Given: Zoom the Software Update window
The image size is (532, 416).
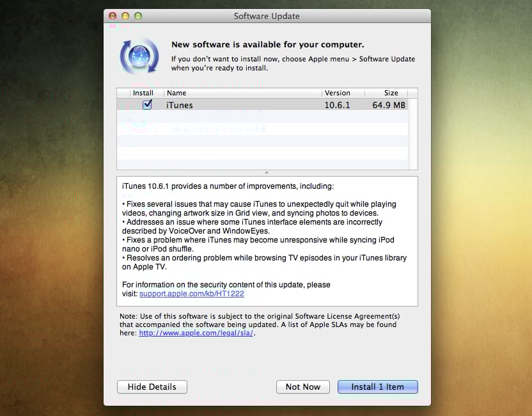Looking at the screenshot, I should (x=138, y=16).
